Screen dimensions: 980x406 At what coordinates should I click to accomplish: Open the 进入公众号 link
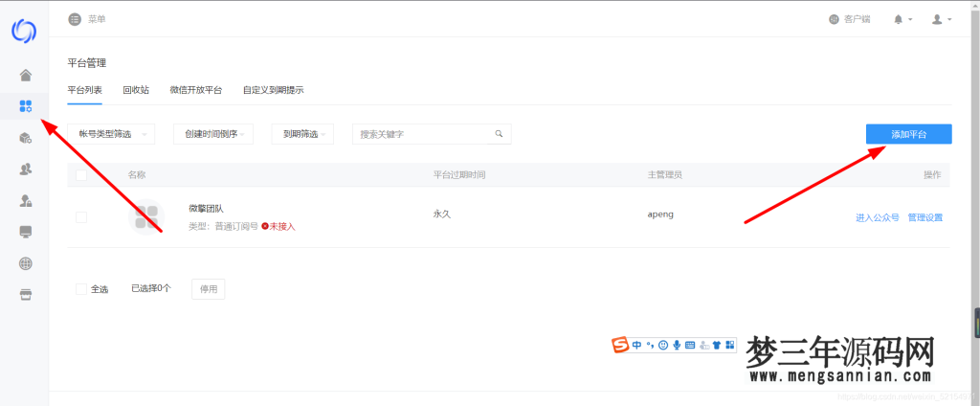878,217
